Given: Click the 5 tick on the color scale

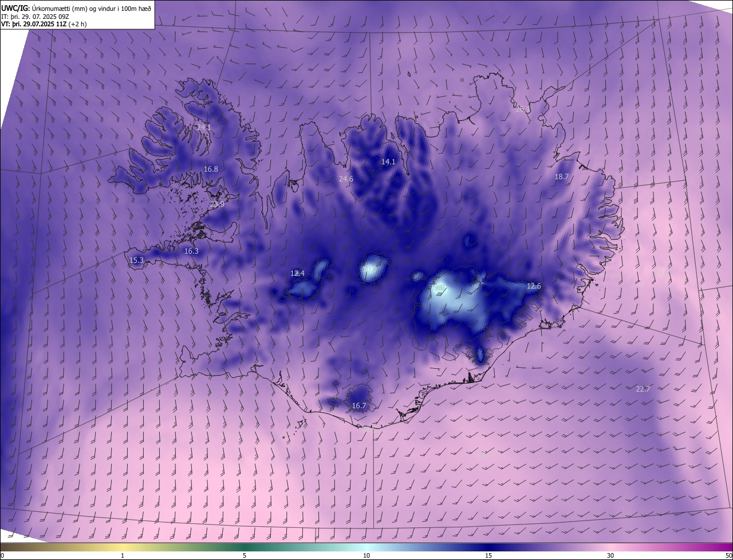Looking at the screenshot, I should pos(245,555).
